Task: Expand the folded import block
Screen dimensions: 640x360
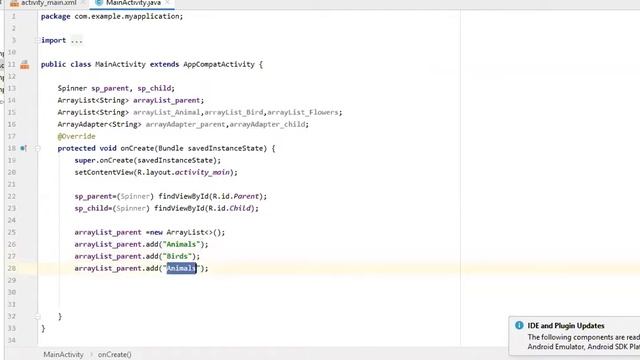Action: pyautogui.click(x=37, y=40)
